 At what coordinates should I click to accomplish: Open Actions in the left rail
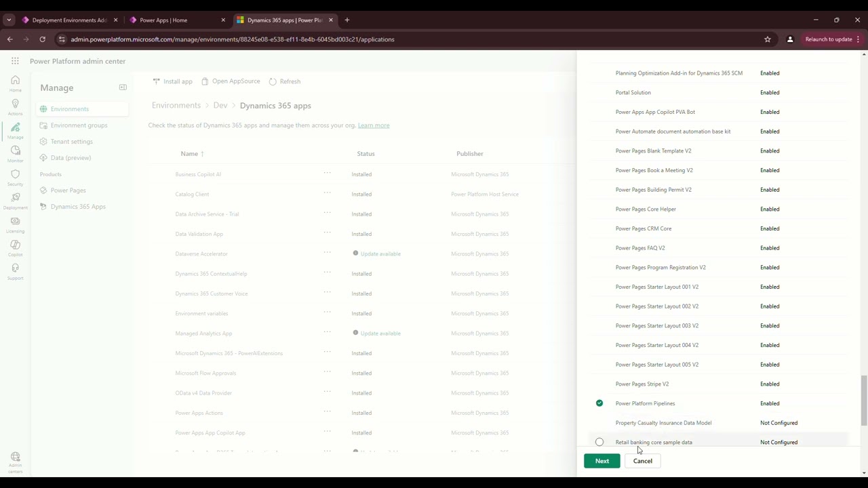tap(15, 107)
